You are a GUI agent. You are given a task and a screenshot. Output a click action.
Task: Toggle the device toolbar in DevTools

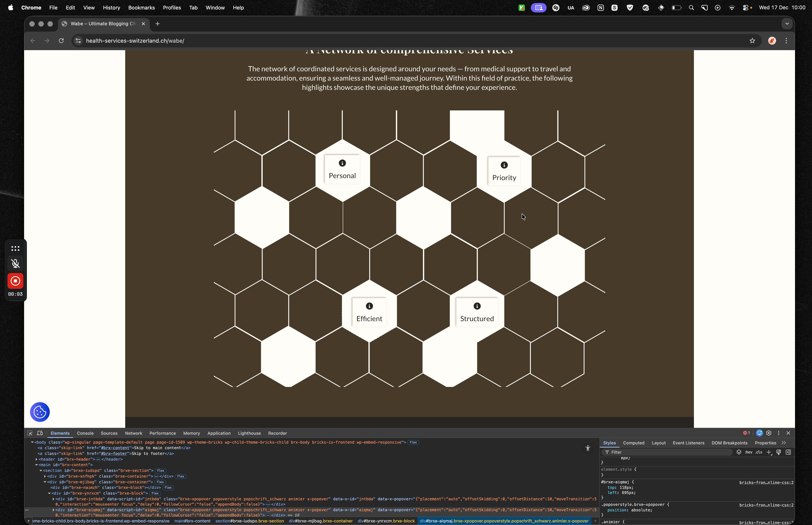pyautogui.click(x=40, y=433)
